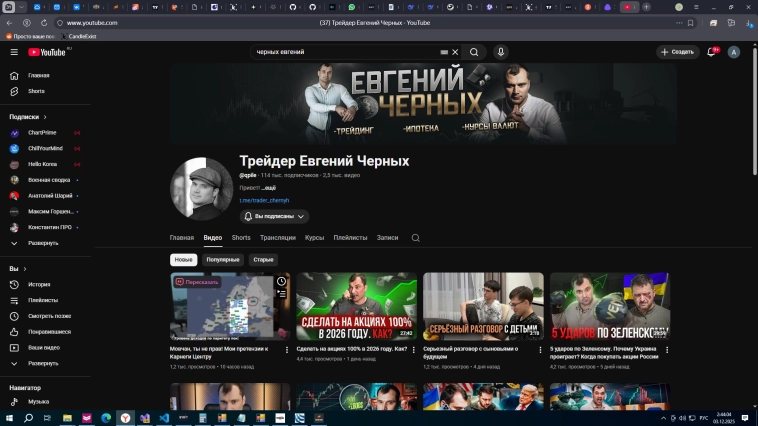Open video Сделать на акциях 100% thumbnail
The height and width of the screenshot is (426, 758).
point(356,306)
